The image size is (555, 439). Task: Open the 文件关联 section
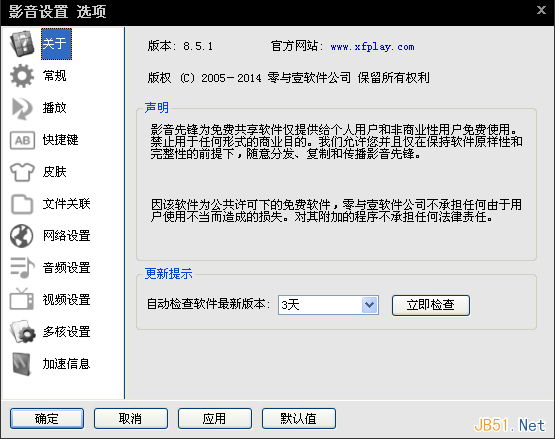click(67, 204)
